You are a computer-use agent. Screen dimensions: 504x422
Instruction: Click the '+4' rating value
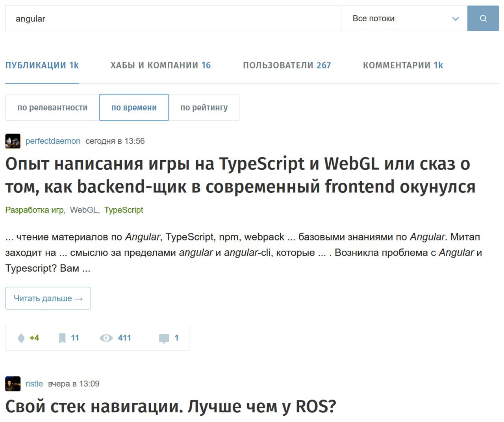(34, 338)
